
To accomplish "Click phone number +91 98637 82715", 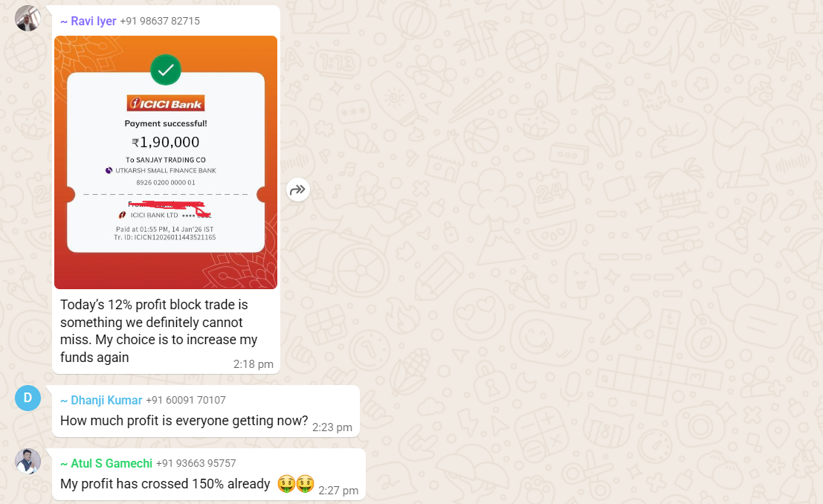I will click(160, 21).
